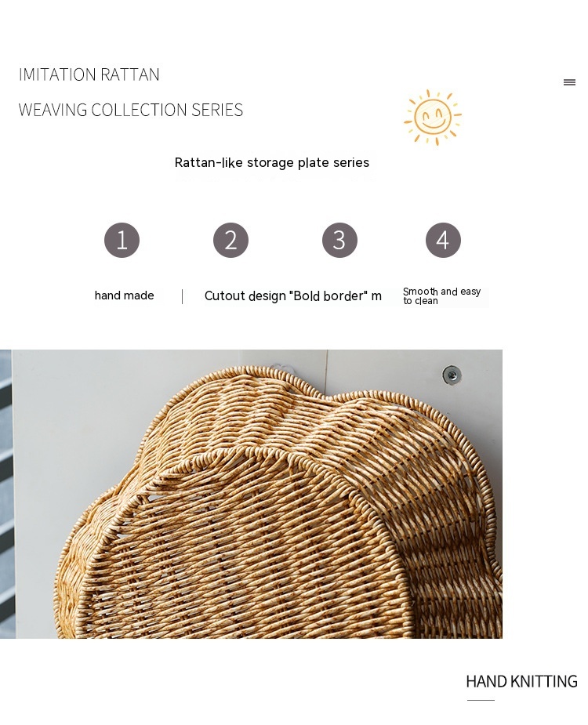This screenshot has width=588, height=725.
Task: Select the number 1 circle badge
Action: coord(122,240)
